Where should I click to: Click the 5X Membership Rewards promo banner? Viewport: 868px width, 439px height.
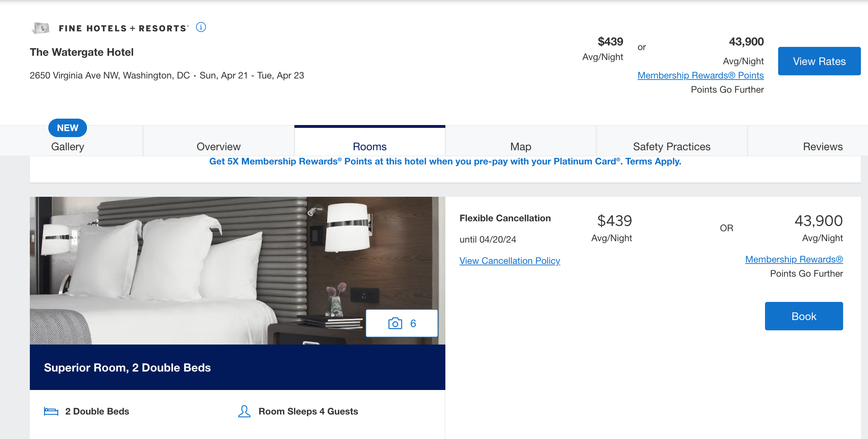coord(445,161)
